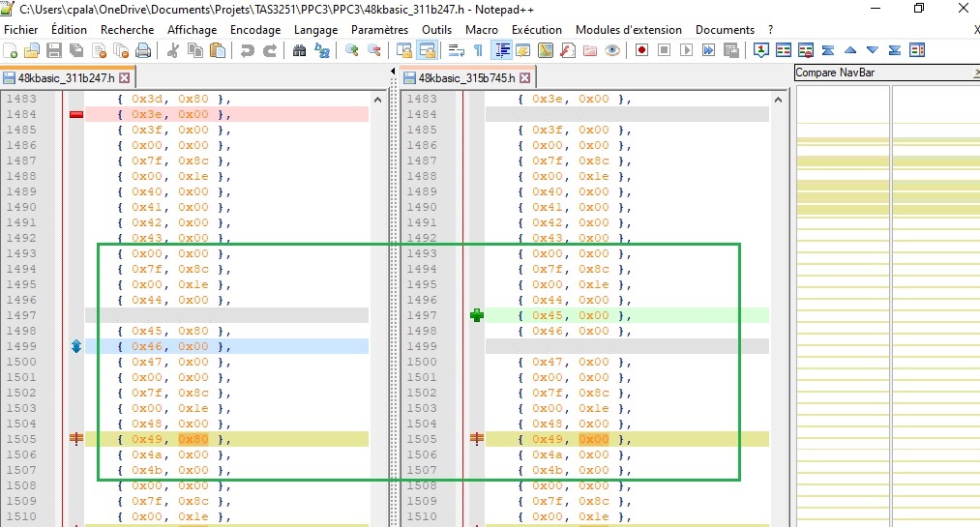980x527 pixels.
Task: Toggle synchronized horizontal scrolling
Action: click(x=427, y=50)
